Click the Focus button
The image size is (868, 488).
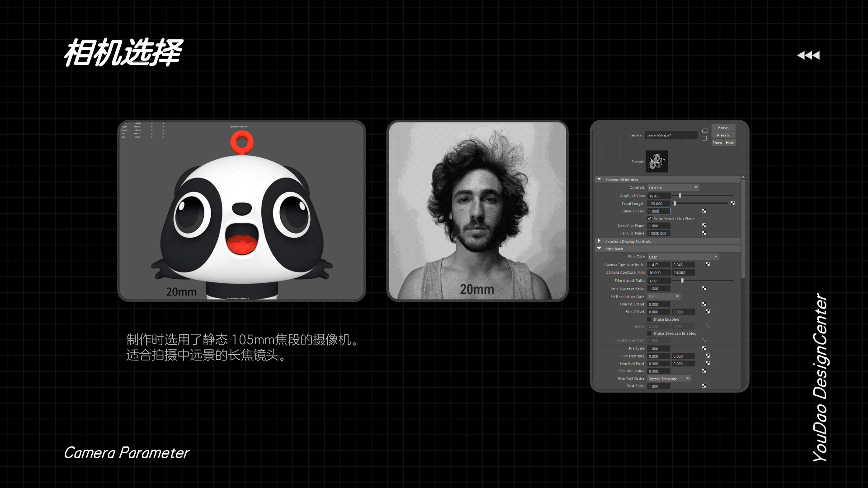point(723,128)
